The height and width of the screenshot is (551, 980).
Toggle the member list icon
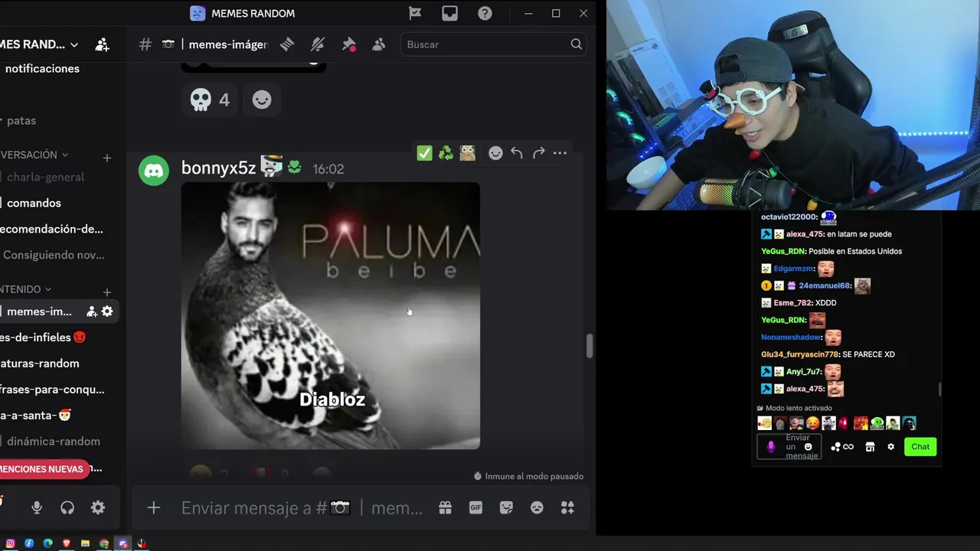coord(378,44)
